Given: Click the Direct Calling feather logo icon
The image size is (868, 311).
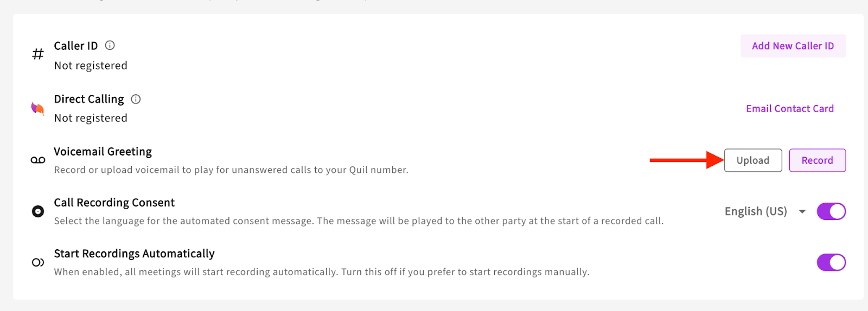Looking at the screenshot, I should coord(37,108).
